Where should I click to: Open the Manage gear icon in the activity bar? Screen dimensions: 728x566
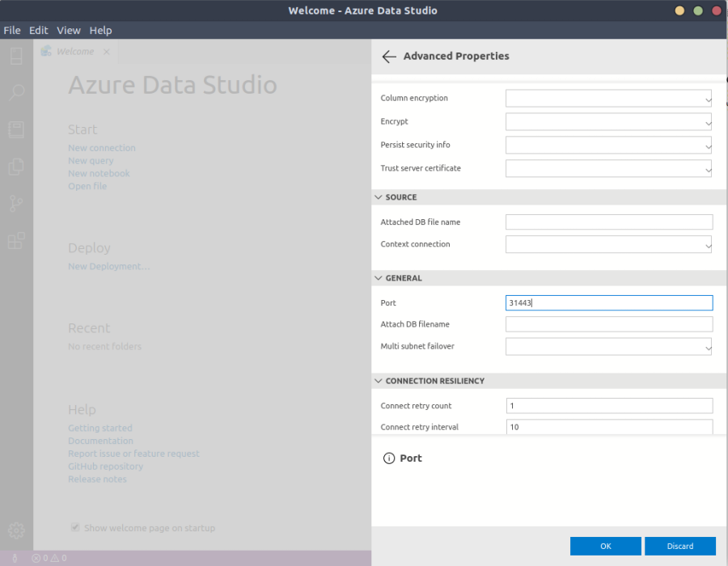(16, 530)
